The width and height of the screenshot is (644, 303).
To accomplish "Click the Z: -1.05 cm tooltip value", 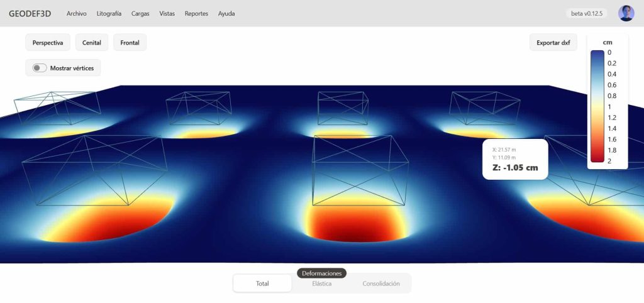I will click(x=515, y=167).
